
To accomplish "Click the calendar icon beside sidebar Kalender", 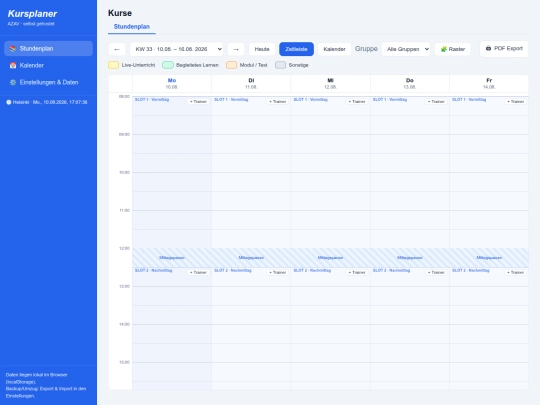I will [13, 65].
